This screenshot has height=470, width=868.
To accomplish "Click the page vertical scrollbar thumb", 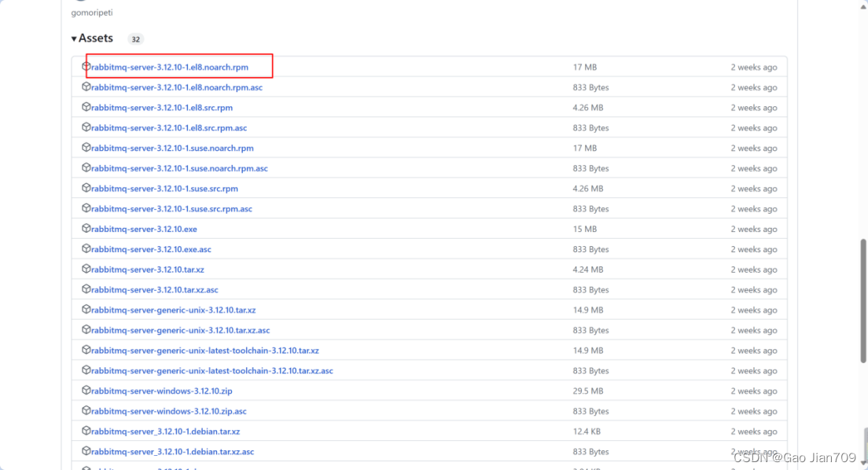I will coord(863,301).
